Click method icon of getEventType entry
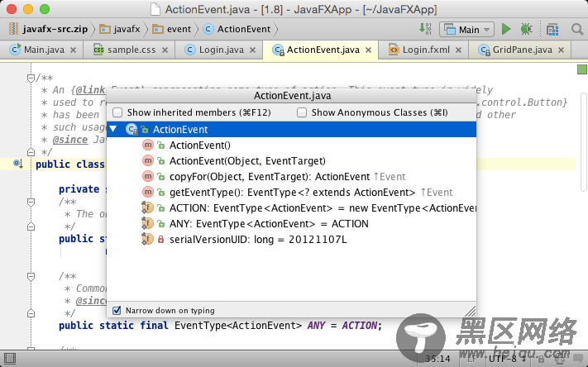This screenshot has width=588, height=367. 148,192
